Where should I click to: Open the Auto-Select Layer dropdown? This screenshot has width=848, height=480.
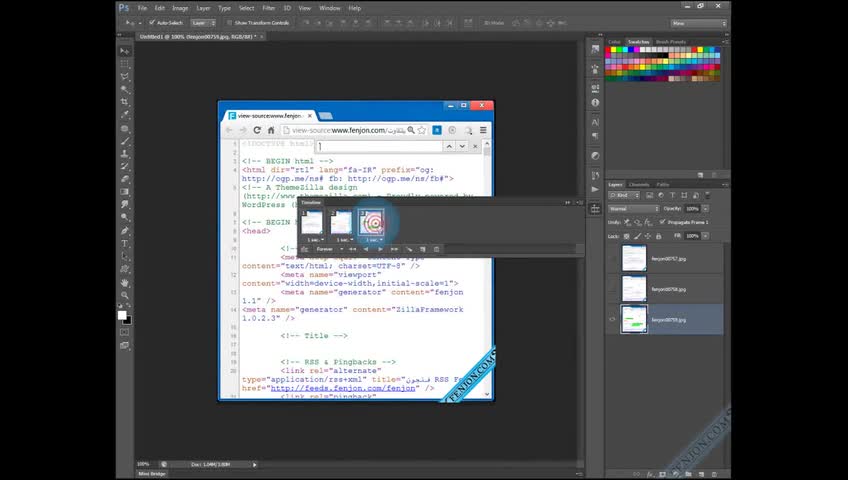pyautogui.click(x=204, y=23)
